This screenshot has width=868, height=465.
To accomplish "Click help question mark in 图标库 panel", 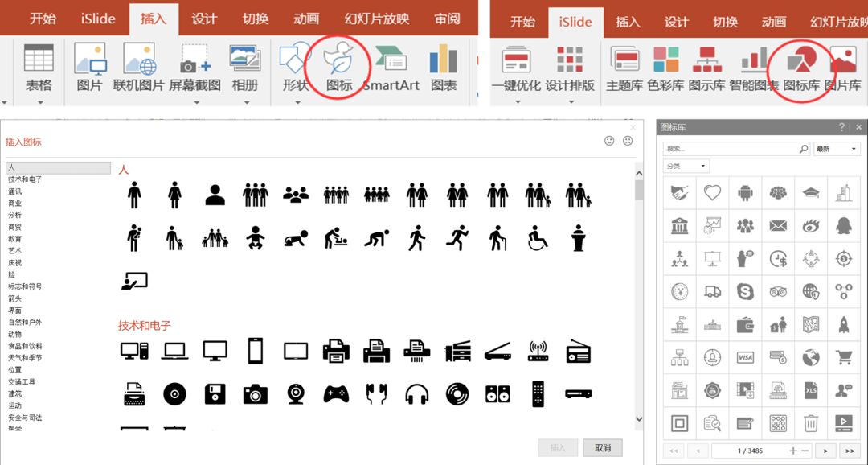I will click(842, 127).
